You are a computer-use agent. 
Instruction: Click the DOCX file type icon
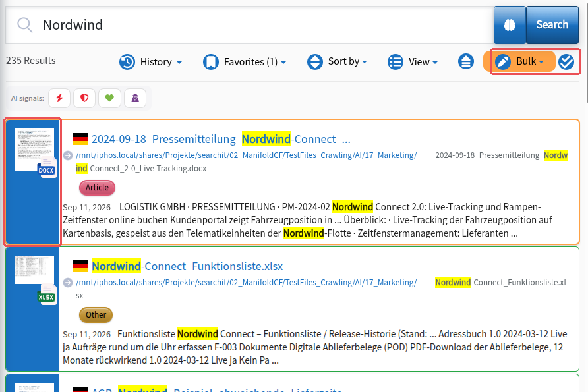47,168
